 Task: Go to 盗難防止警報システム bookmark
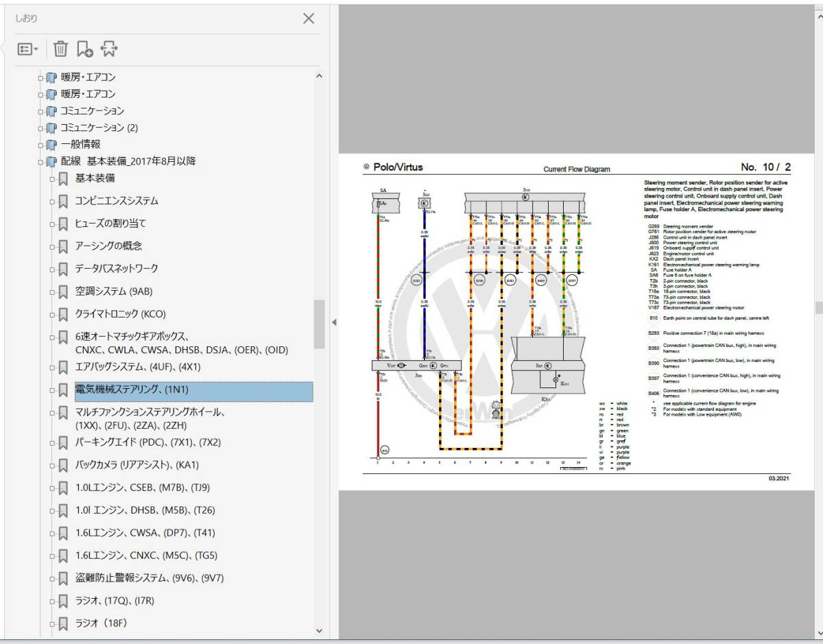point(150,578)
